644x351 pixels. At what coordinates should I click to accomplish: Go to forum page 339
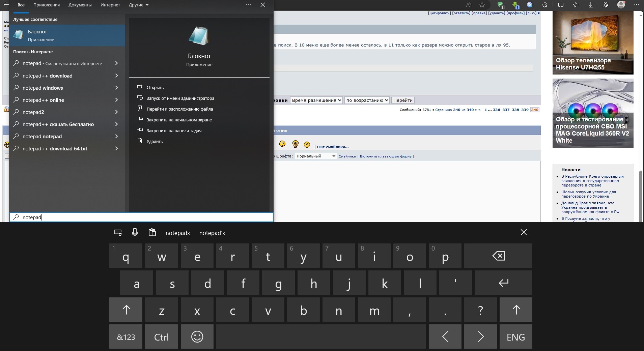pos(525,110)
